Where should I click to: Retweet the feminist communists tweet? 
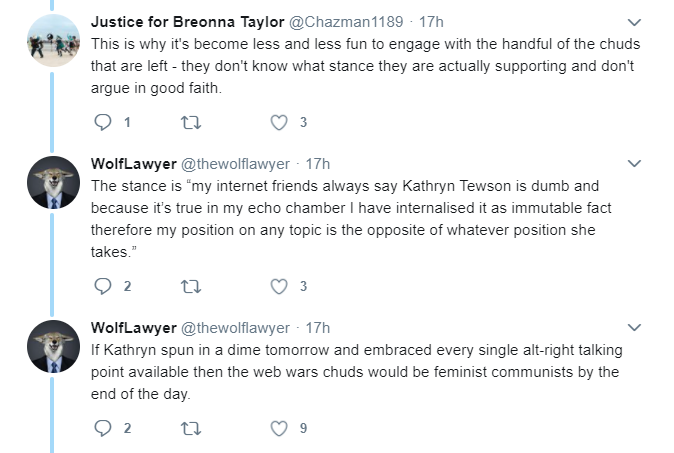click(191, 429)
